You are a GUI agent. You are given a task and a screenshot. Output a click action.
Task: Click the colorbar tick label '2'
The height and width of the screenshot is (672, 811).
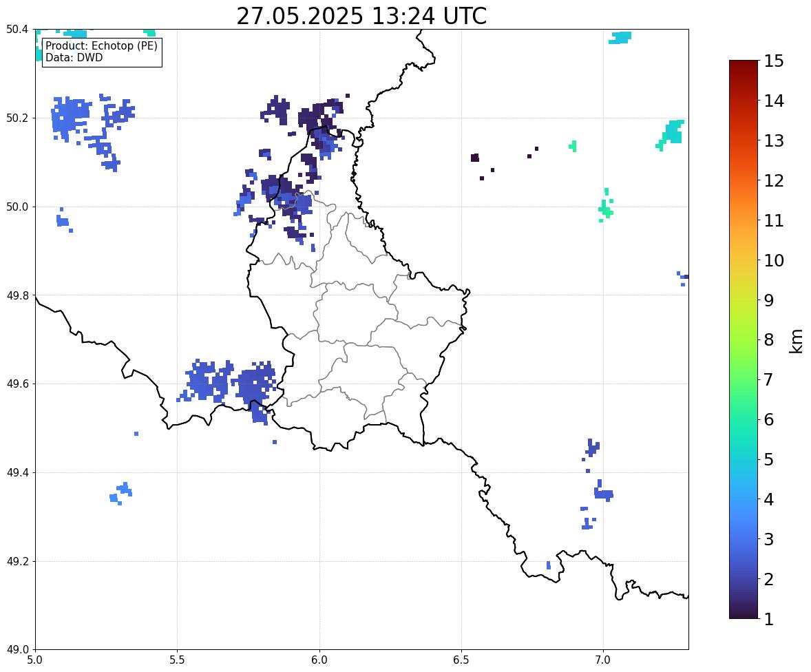(x=769, y=579)
